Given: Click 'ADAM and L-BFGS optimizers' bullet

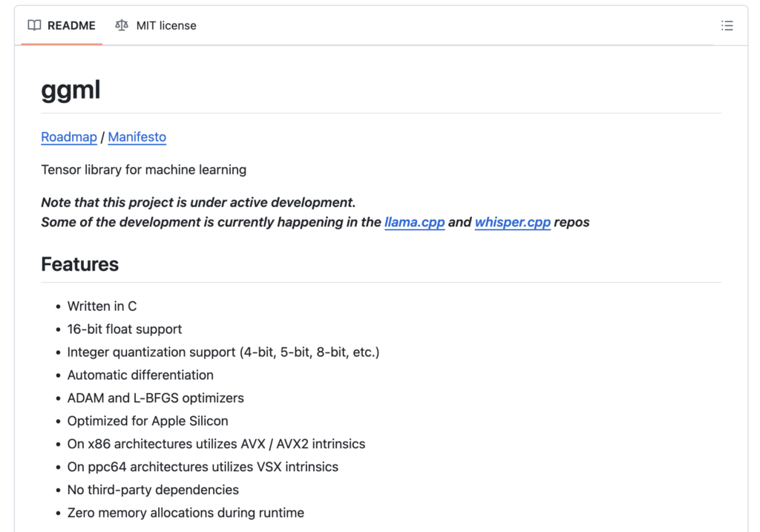Looking at the screenshot, I should click(156, 398).
